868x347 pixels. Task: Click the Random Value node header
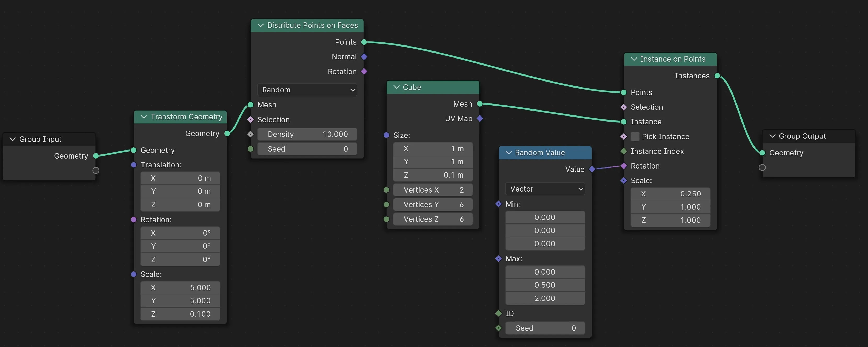click(x=553, y=153)
